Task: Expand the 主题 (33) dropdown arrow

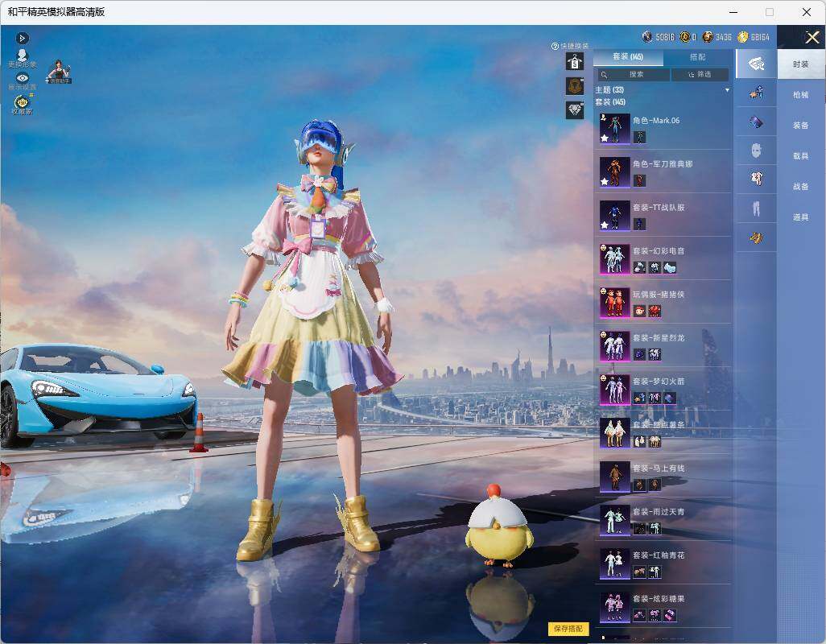Action: coord(727,90)
